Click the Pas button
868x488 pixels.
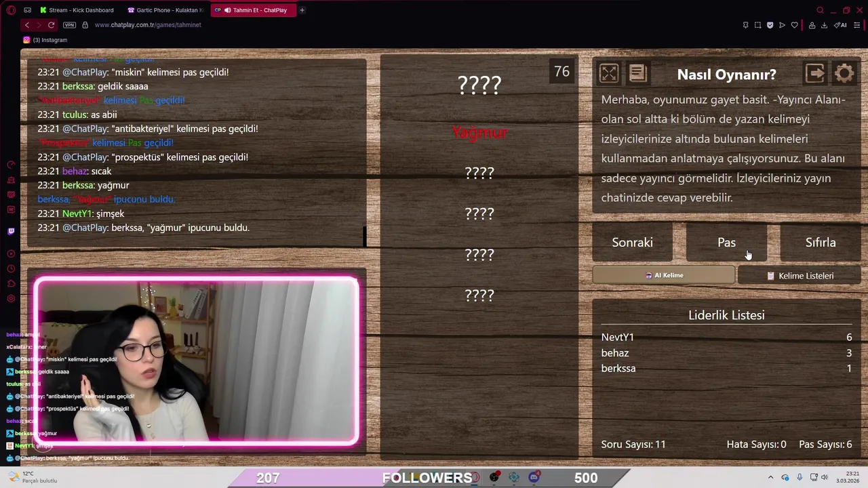(x=726, y=243)
